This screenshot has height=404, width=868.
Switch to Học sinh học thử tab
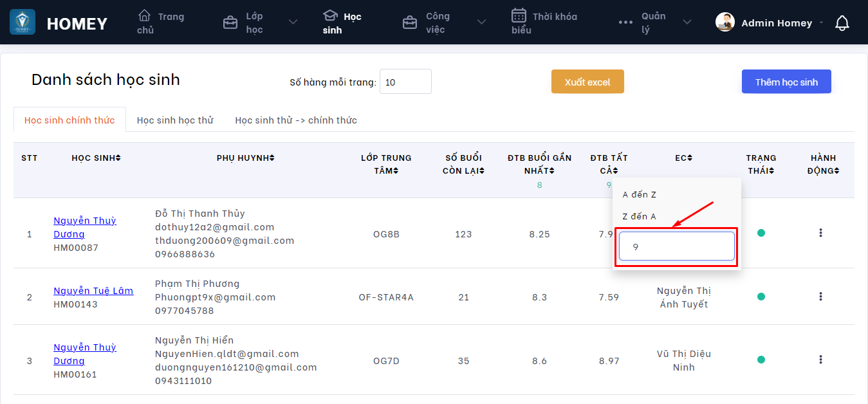[175, 120]
